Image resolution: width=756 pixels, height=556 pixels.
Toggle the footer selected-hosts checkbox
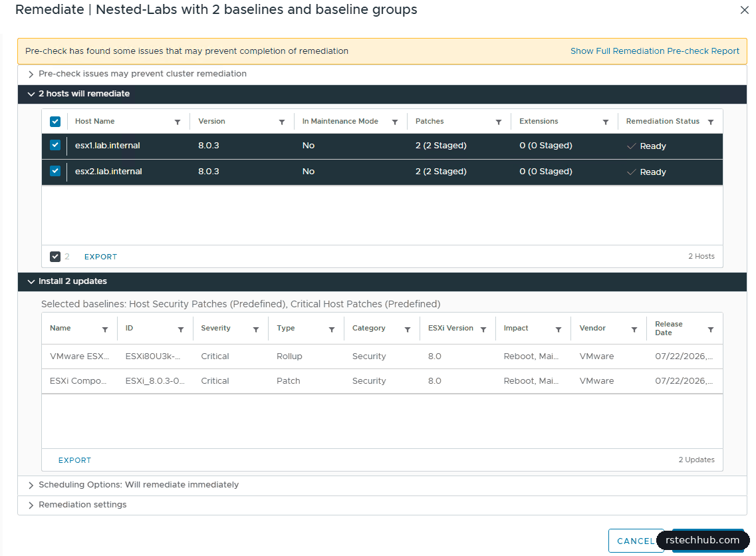coord(55,257)
